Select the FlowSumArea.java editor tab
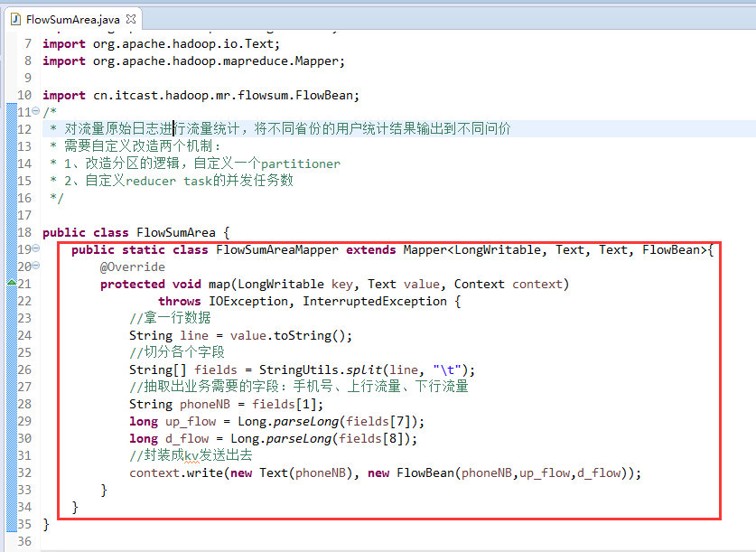 tap(73, 19)
